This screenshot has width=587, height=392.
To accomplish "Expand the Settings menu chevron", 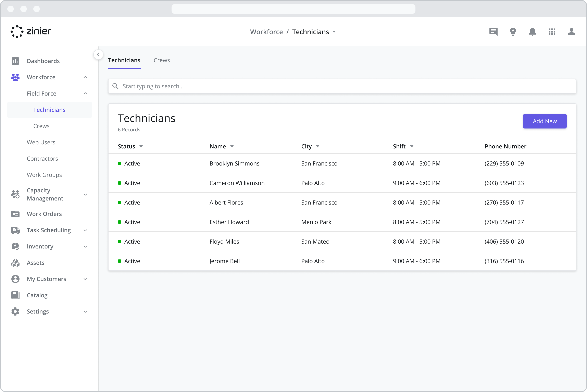I will [85, 311].
